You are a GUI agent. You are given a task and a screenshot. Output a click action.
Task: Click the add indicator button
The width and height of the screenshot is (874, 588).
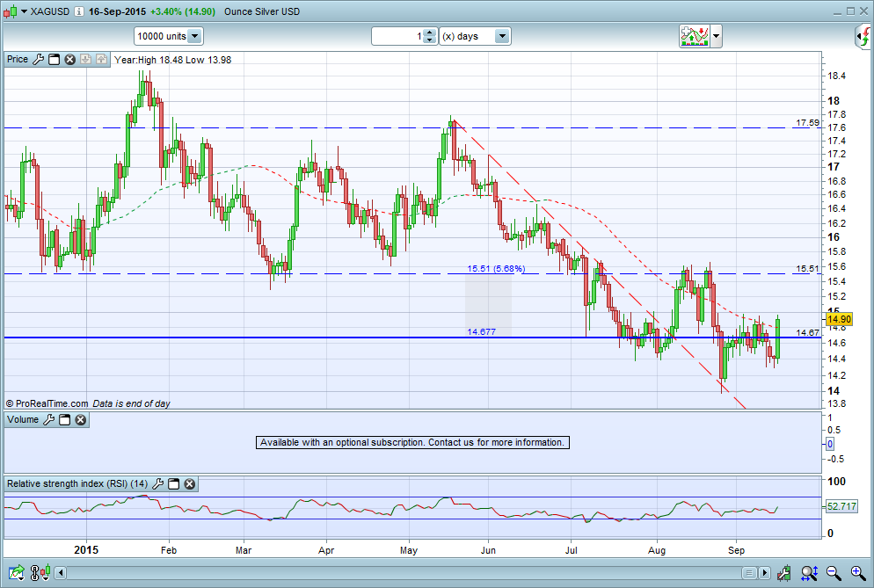tap(694, 36)
